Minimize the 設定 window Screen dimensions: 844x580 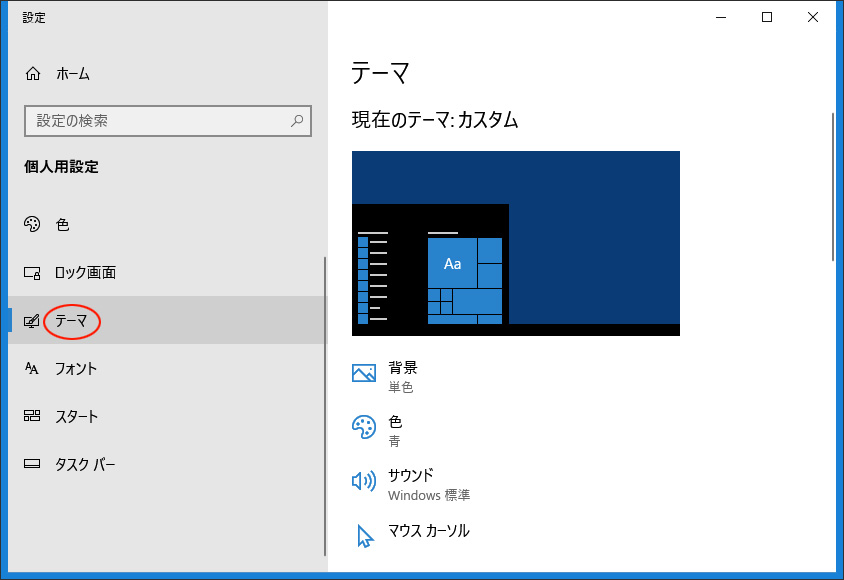pyautogui.click(x=721, y=17)
